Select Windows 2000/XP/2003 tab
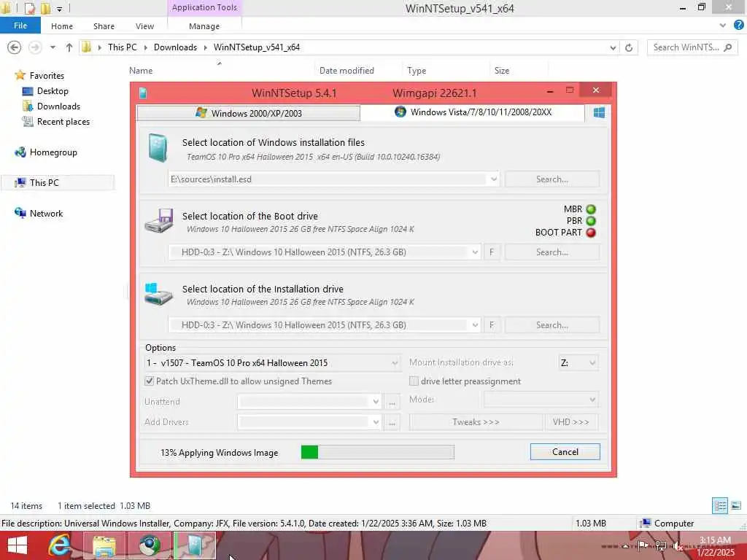747x560 pixels. [x=248, y=113]
